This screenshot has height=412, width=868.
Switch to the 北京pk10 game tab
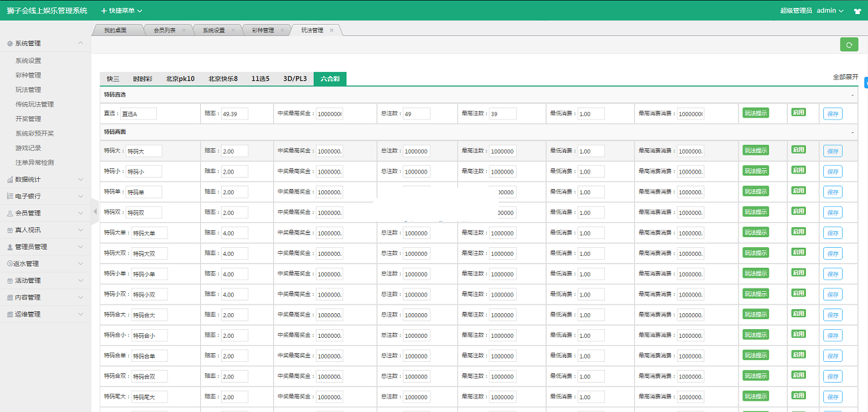click(x=180, y=79)
